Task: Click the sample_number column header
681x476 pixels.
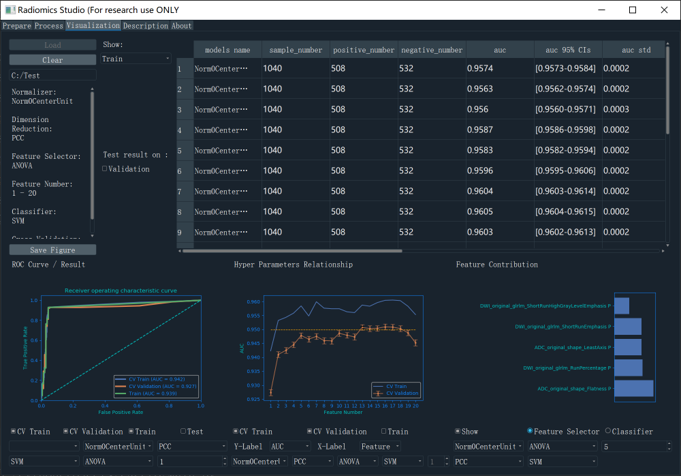Action: [296, 50]
